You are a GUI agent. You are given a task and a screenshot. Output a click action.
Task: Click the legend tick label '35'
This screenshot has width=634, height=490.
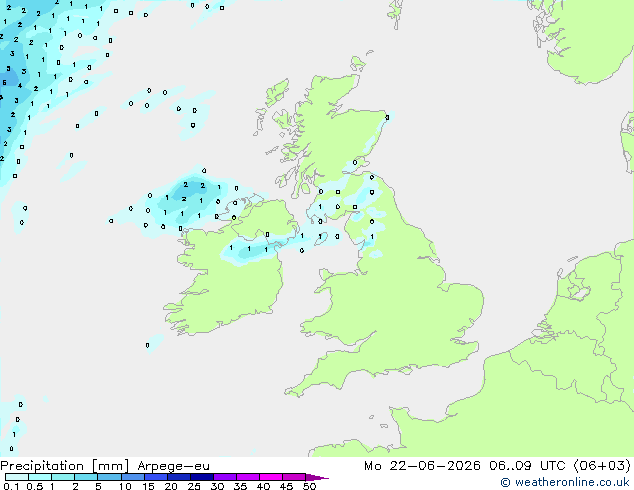(240, 486)
